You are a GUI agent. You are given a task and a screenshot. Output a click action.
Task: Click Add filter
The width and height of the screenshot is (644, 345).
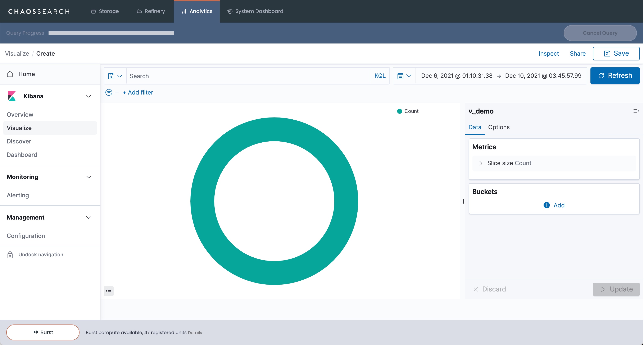[138, 92]
